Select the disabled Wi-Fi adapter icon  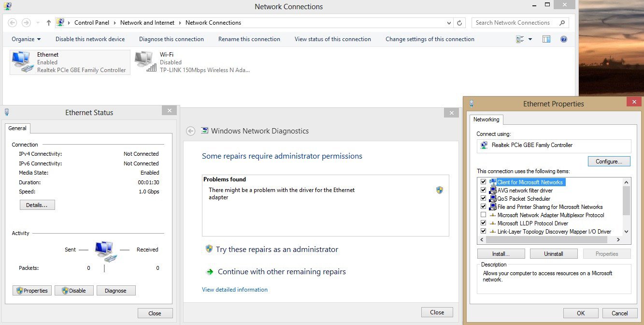pyautogui.click(x=145, y=62)
